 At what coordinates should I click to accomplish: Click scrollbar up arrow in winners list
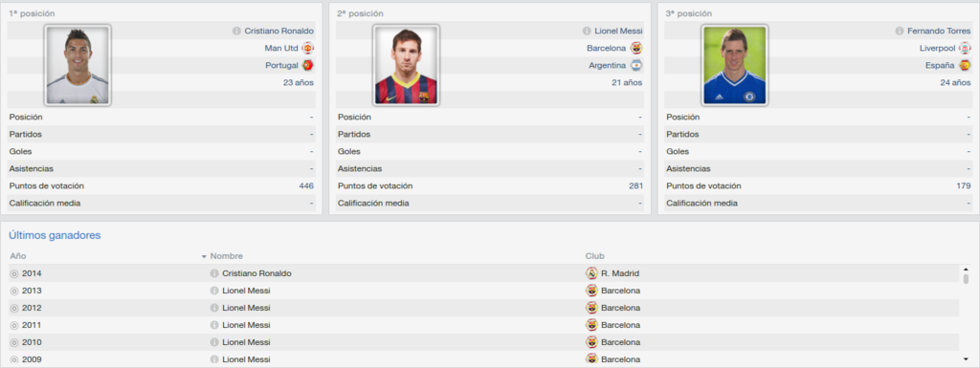pyautogui.click(x=966, y=270)
